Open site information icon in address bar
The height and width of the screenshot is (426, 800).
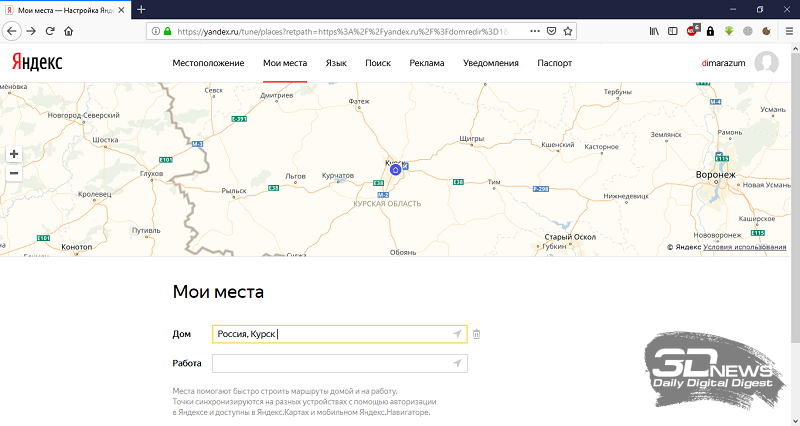(x=156, y=31)
